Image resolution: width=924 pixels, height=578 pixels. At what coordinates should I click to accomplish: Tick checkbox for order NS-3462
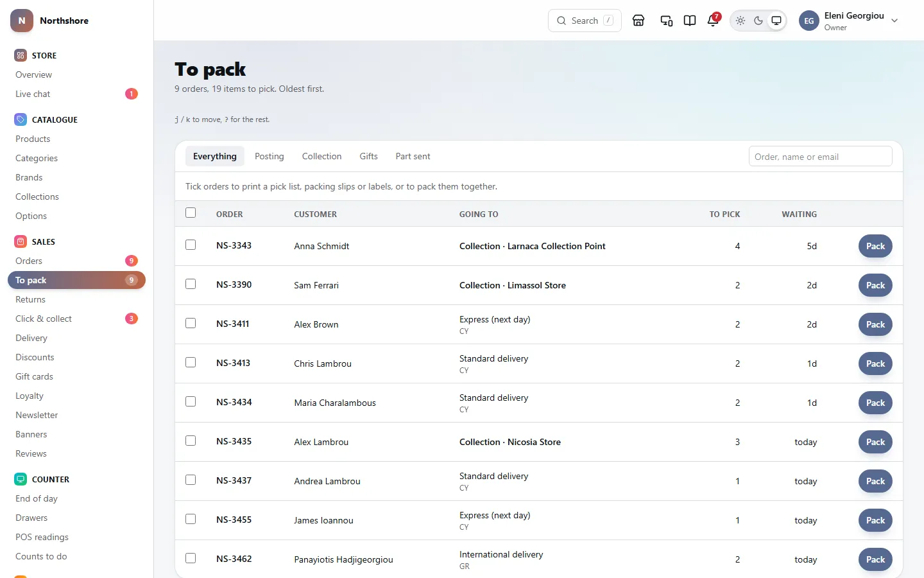191,558
